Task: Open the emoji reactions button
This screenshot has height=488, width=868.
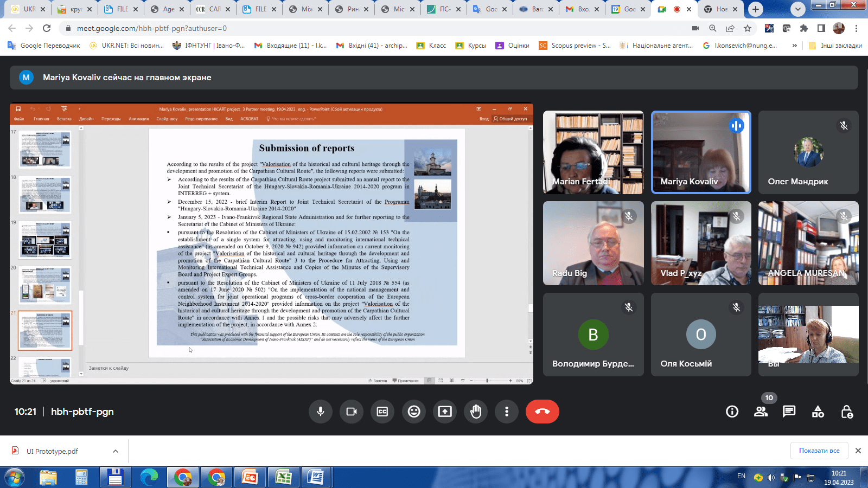Action: coord(414,412)
